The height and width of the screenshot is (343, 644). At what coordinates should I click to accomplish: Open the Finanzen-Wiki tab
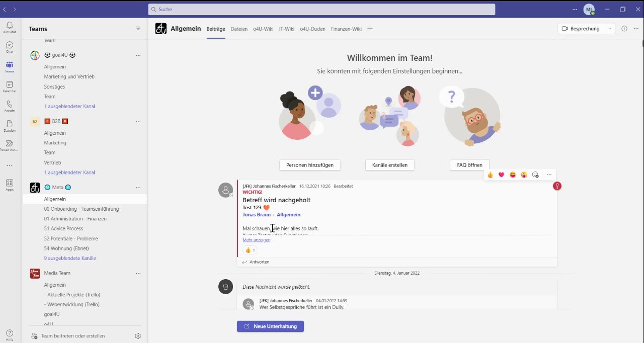pyautogui.click(x=346, y=29)
